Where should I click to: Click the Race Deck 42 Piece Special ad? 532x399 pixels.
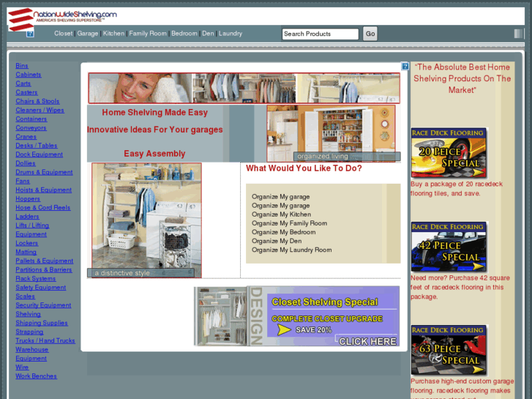pyautogui.click(x=449, y=247)
